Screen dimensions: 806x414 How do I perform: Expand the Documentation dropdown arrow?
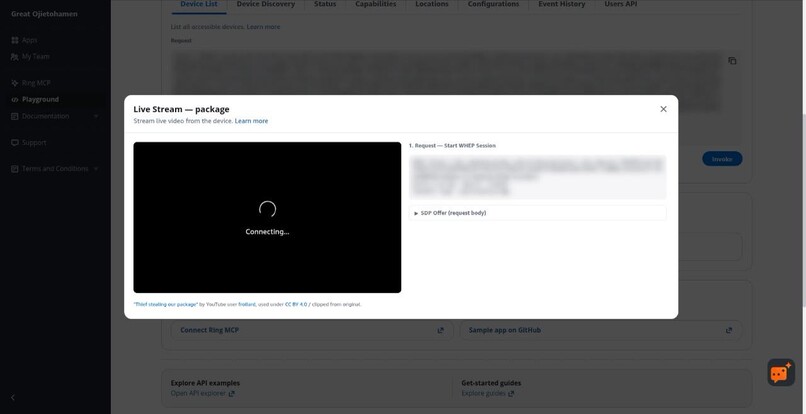tap(96, 116)
